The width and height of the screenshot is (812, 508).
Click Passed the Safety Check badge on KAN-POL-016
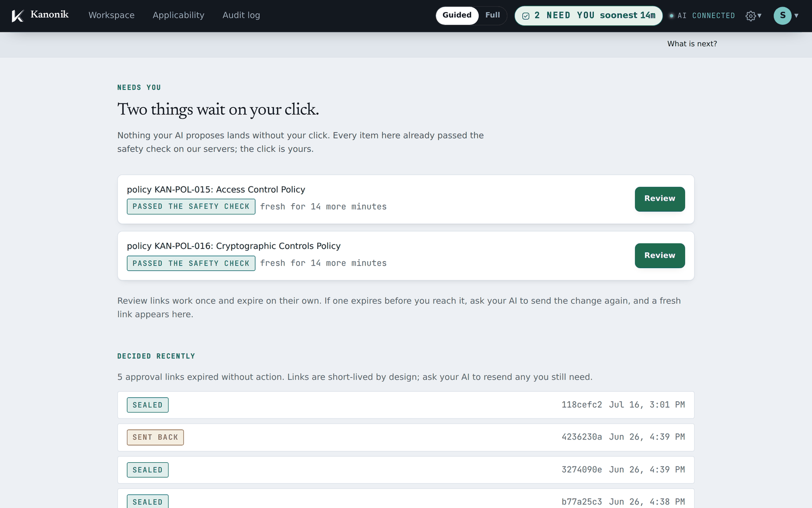191,263
